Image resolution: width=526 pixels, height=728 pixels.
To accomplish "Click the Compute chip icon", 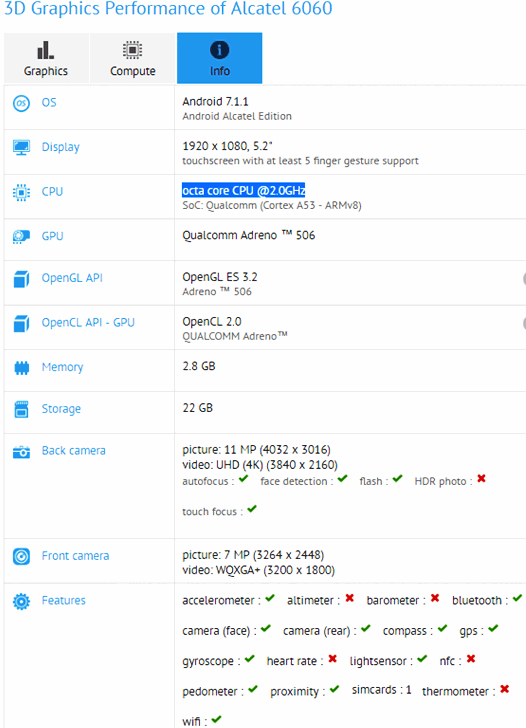I will pyautogui.click(x=133, y=50).
